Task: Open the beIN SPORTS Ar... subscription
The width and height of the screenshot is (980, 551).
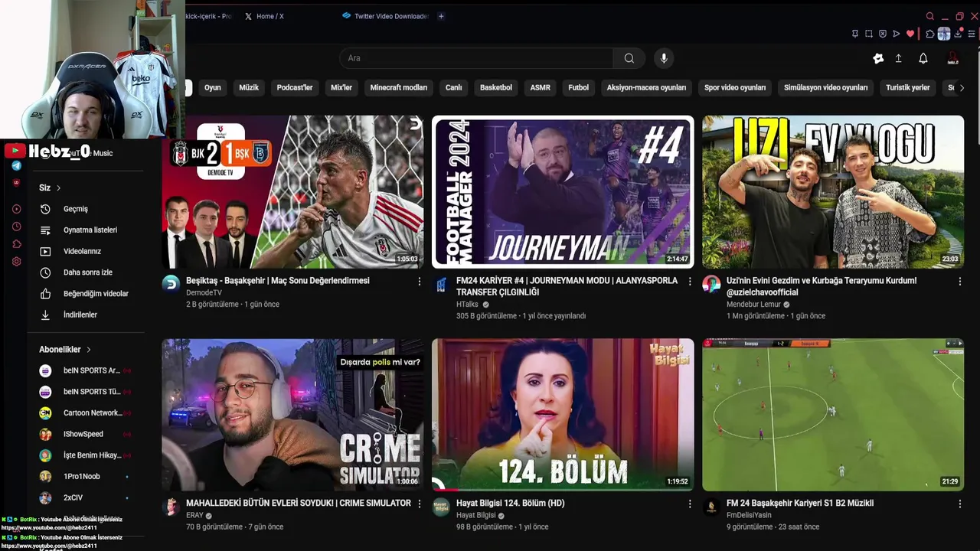Action: (x=86, y=370)
